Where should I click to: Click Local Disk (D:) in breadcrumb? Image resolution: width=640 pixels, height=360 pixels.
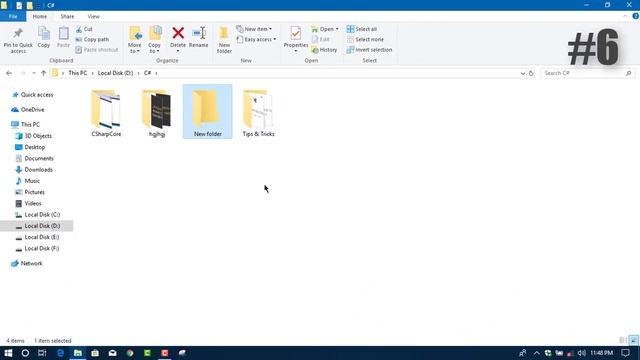click(116, 73)
